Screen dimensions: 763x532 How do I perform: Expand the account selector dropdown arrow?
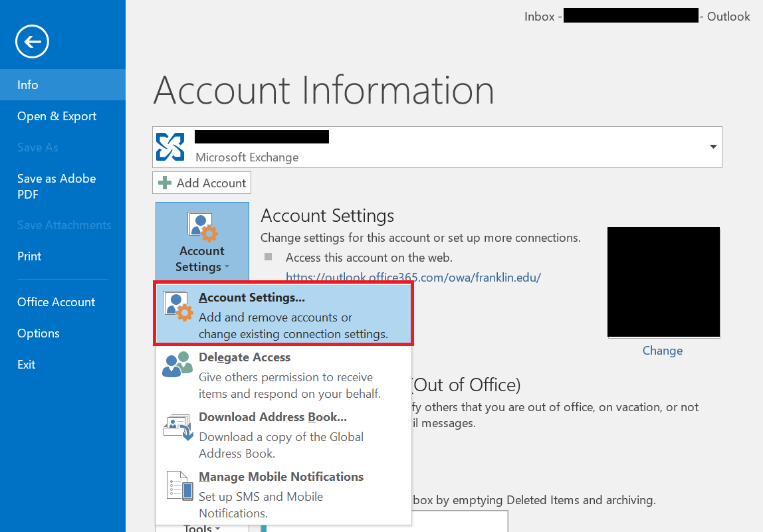pyautogui.click(x=713, y=147)
